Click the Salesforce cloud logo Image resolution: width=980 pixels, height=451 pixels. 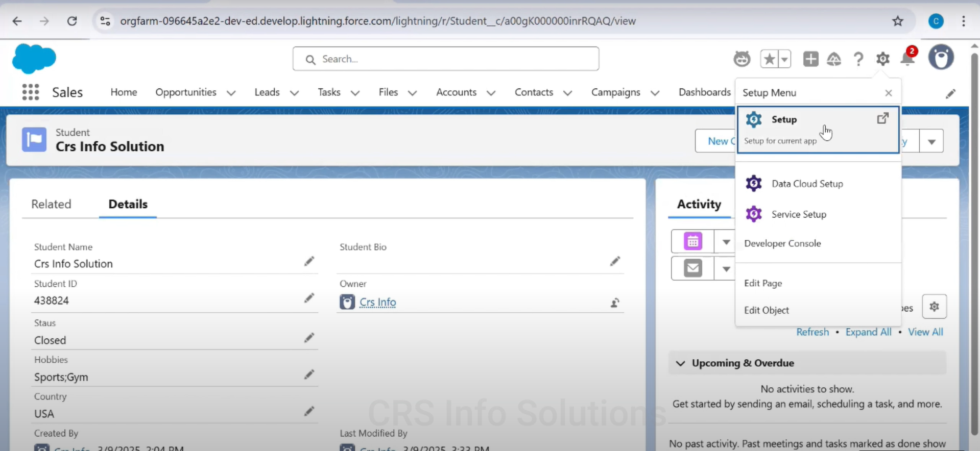click(x=34, y=59)
